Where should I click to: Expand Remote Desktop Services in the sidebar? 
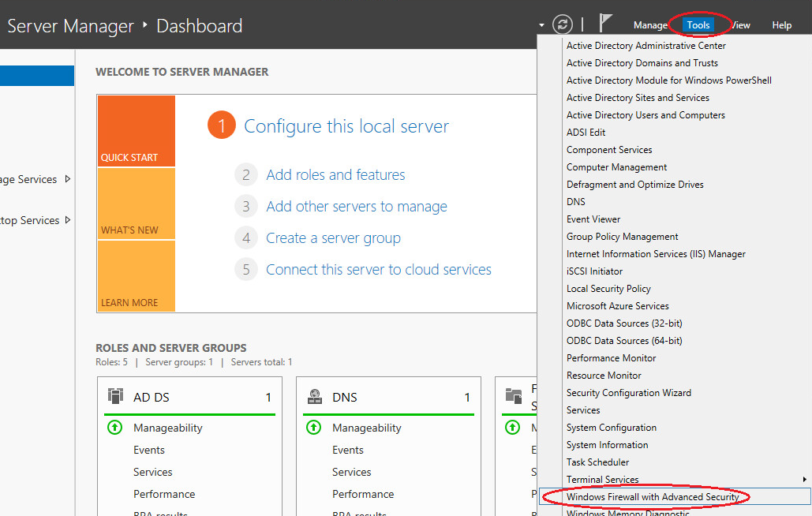pyautogui.click(x=66, y=220)
